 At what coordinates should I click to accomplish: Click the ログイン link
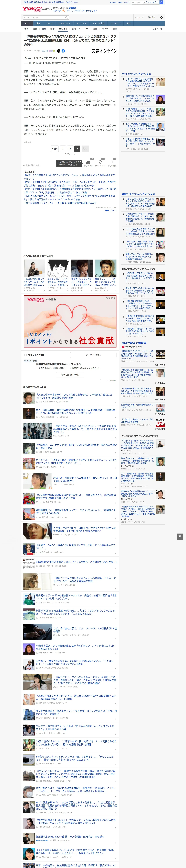pos(57,11)
